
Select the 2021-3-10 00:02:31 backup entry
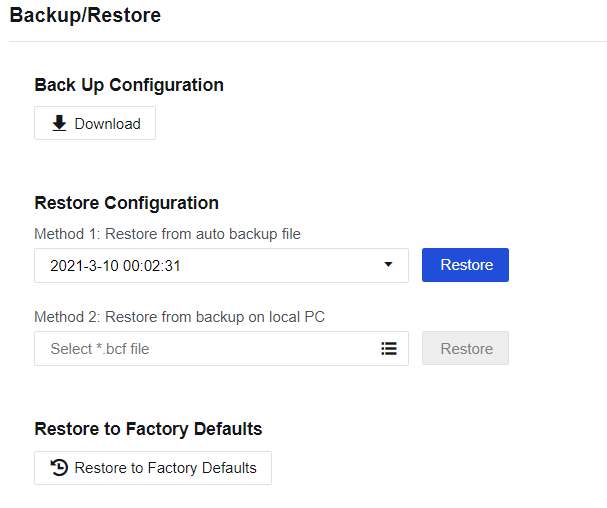pos(115,266)
